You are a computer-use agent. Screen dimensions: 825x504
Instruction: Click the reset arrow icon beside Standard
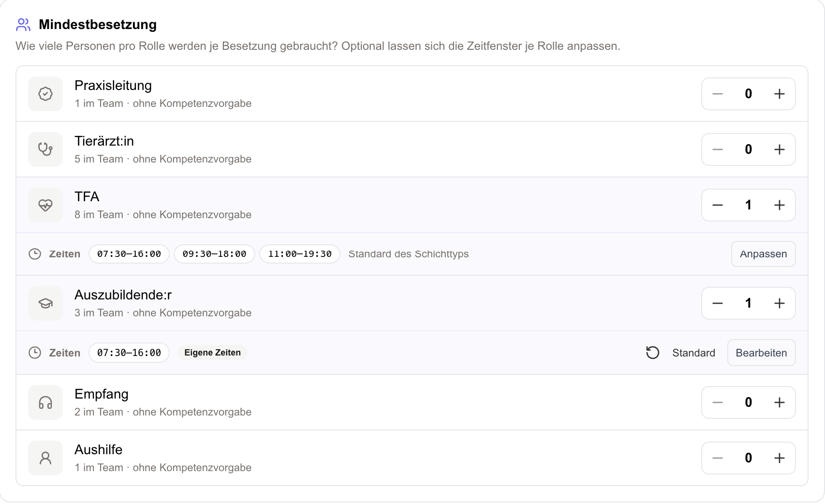(653, 353)
